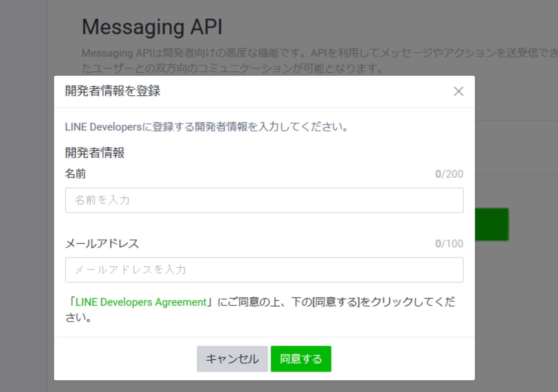Click the LINE Developersに登録する instruction text
Screen dimensions: 558x392
click(x=207, y=127)
